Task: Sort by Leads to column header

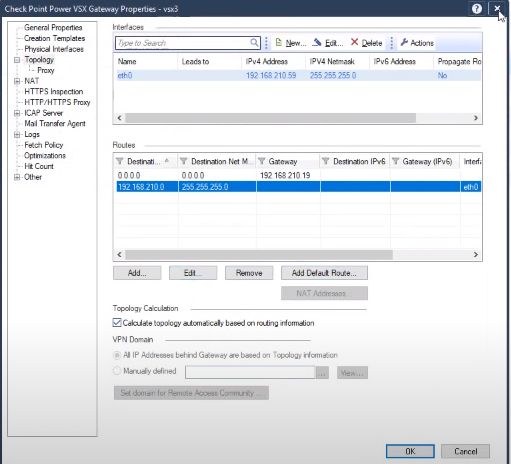Action: (x=210, y=61)
